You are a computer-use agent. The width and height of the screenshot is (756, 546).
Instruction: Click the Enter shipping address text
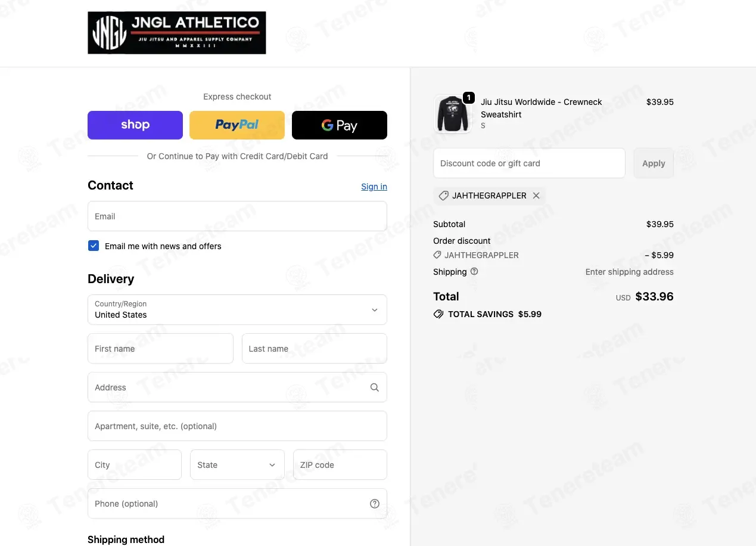630,272
